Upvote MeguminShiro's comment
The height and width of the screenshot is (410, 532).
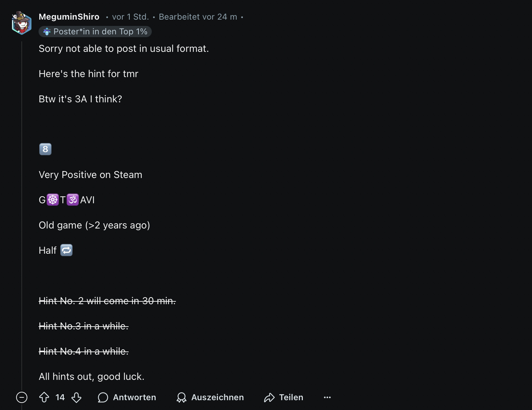pyautogui.click(x=44, y=397)
